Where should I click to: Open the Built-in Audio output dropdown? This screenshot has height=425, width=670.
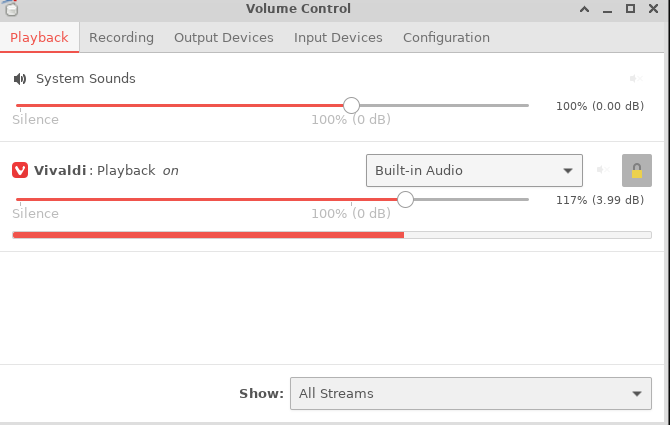pos(474,170)
